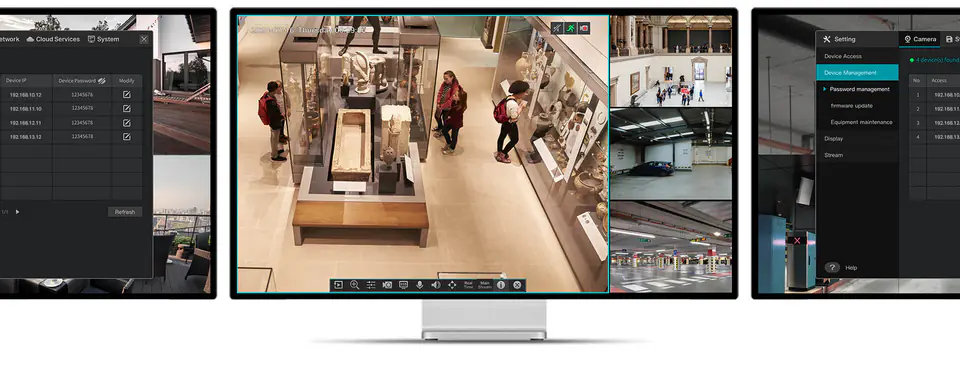
Task: Click the Refresh button
Action: coord(125,212)
